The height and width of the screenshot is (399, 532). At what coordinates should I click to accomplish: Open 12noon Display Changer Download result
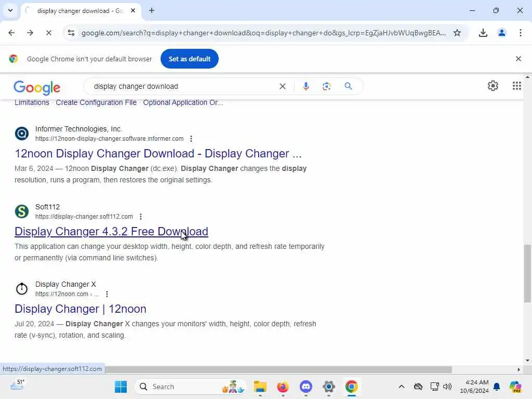click(158, 153)
